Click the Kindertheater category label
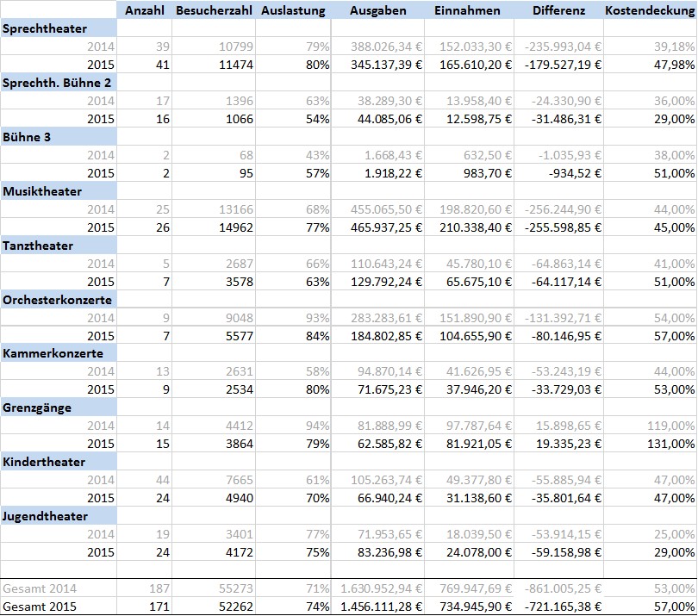 pos(59,462)
